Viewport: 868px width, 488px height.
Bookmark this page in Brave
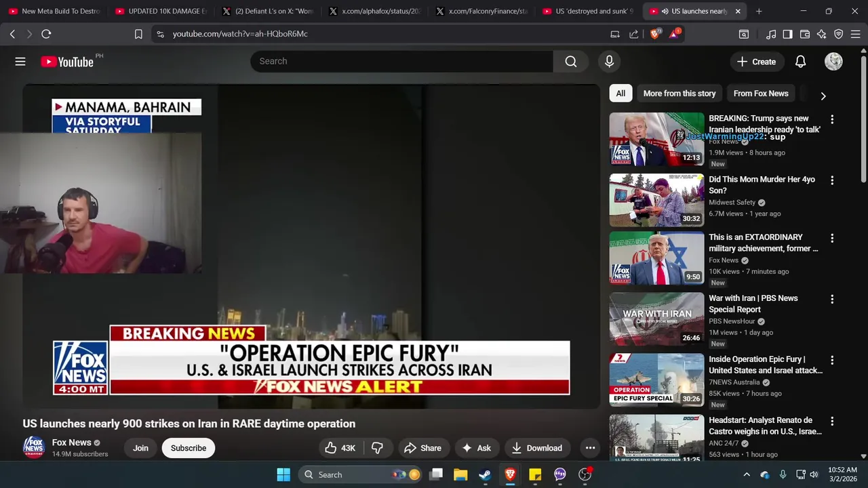(x=138, y=34)
